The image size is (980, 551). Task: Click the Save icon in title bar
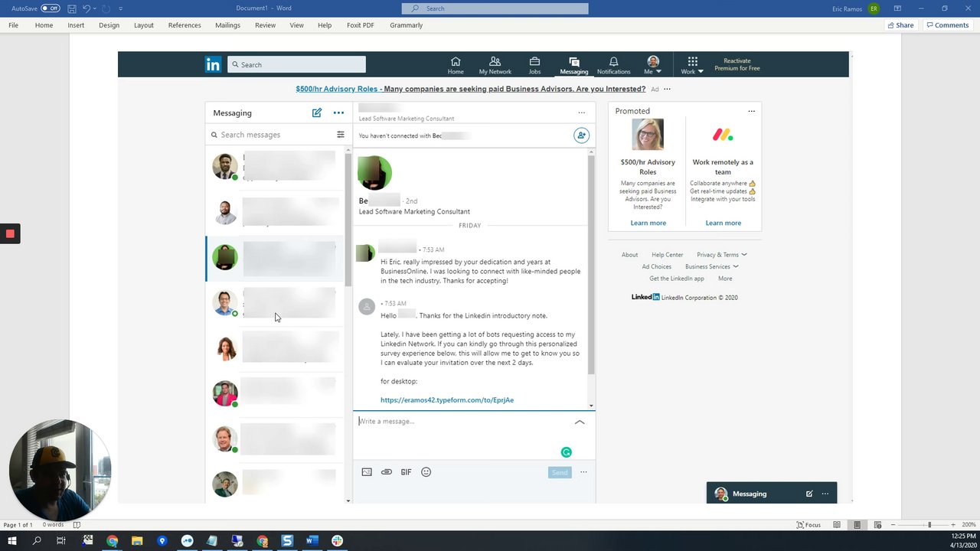[71, 8]
